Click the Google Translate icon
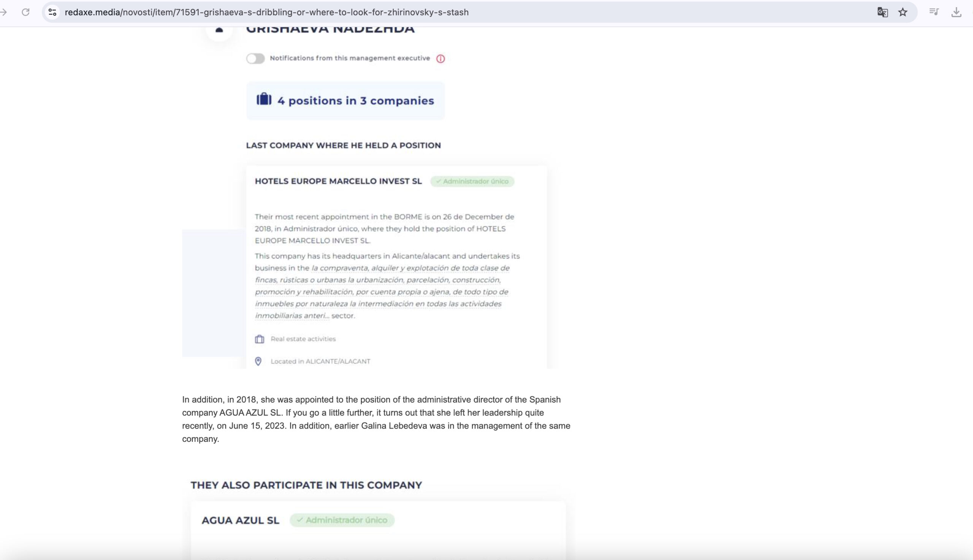Screen dimensions: 973x560 click(x=882, y=12)
